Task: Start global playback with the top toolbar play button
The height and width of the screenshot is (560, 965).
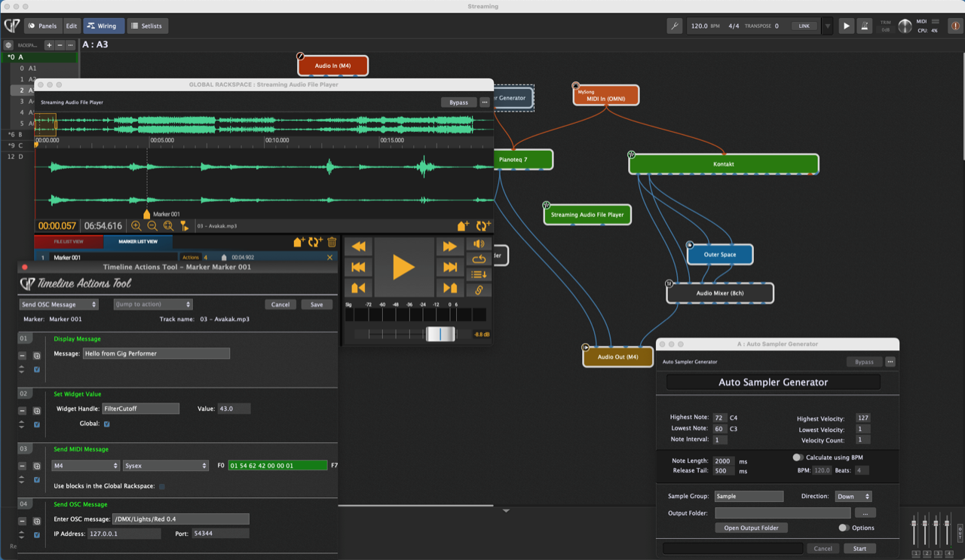Action: 846,26
